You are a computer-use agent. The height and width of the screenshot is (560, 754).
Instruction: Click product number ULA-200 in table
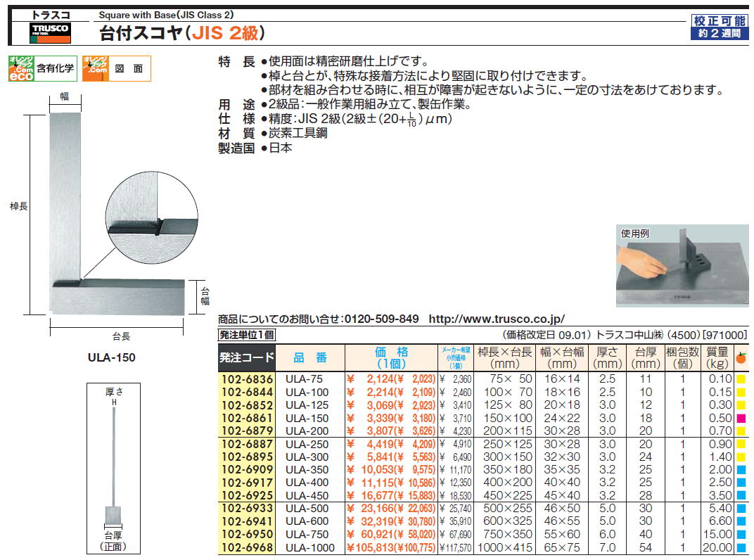point(307,431)
